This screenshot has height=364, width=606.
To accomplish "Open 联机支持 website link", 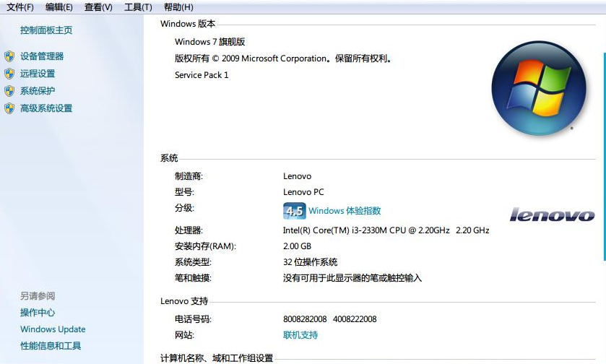I will pos(300,335).
